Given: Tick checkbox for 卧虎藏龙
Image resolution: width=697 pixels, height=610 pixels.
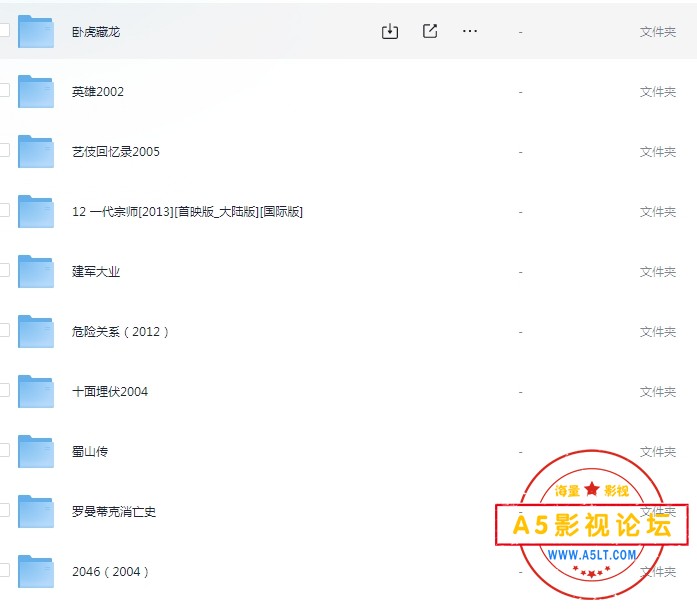Looking at the screenshot, I should pos(4,30).
